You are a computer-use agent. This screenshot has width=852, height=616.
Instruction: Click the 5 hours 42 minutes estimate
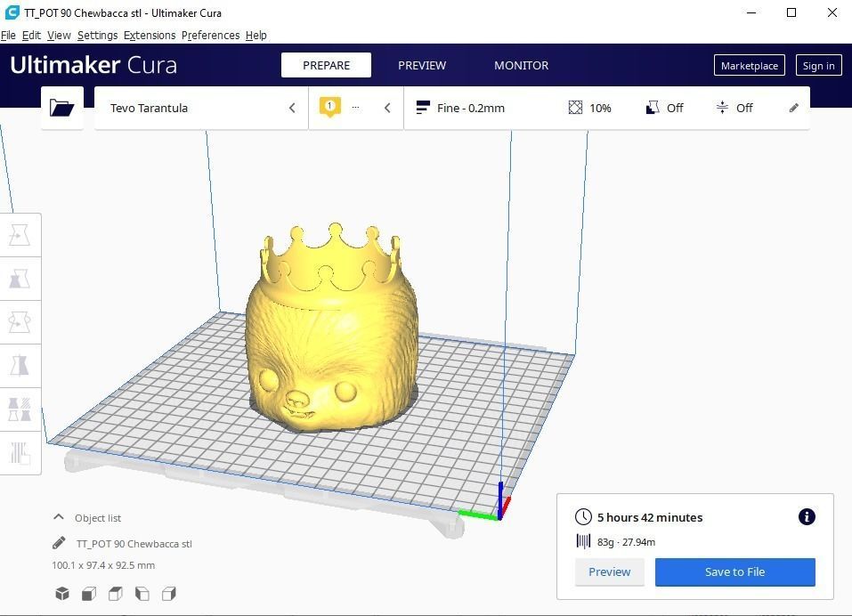tap(649, 517)
